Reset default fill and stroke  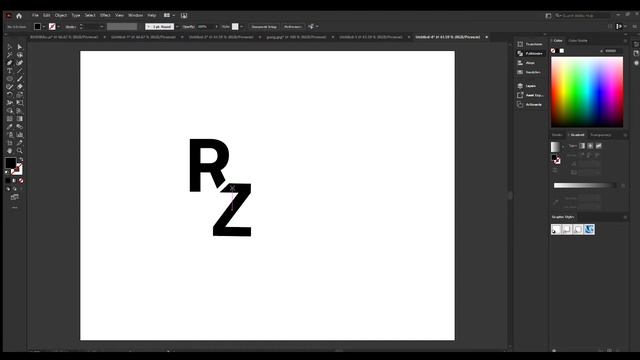tap(7, 173)
